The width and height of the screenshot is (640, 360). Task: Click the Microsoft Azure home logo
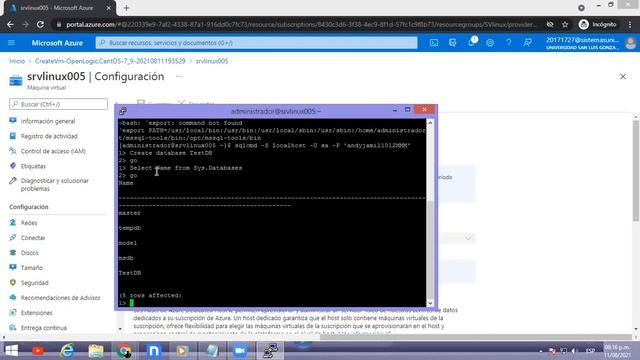click(x=57, y=43)
